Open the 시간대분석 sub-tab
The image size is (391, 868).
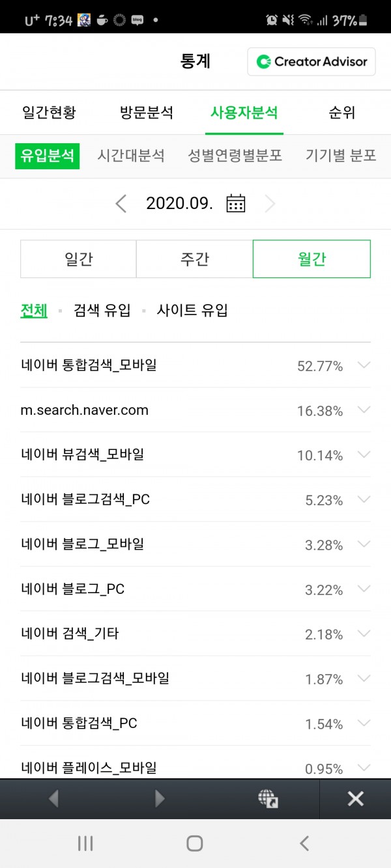(131, 156)
